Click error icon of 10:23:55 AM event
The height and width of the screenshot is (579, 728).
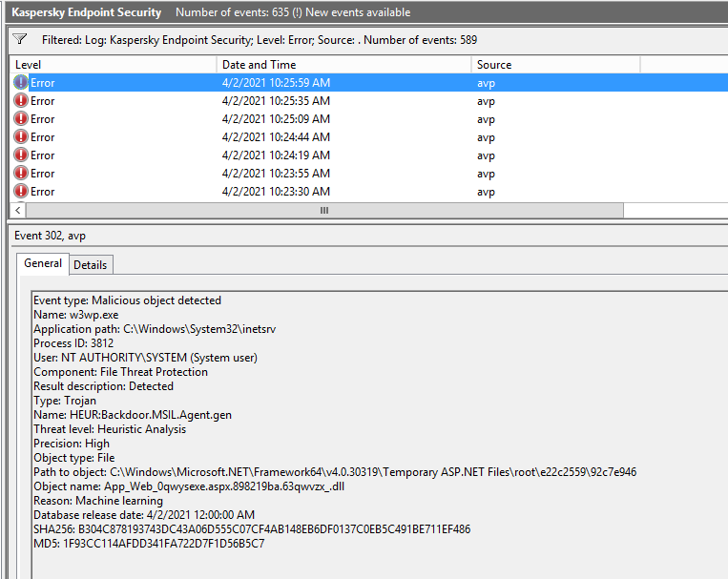coord(21,173)
